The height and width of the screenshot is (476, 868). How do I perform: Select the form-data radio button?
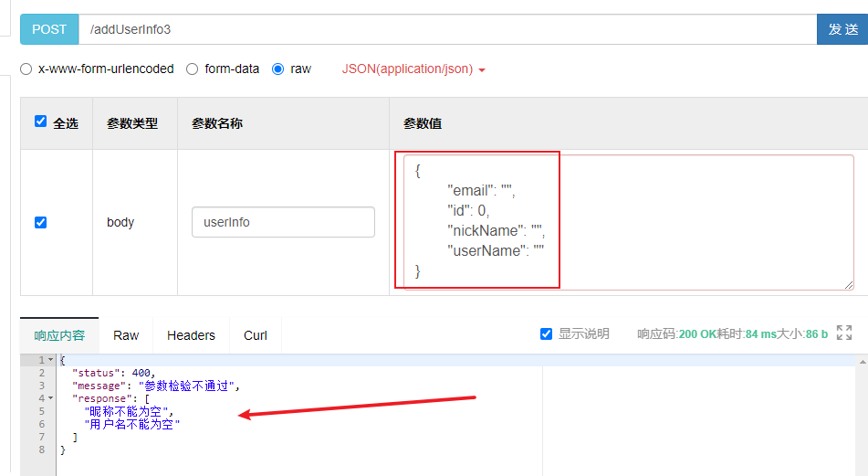(193, 69)
